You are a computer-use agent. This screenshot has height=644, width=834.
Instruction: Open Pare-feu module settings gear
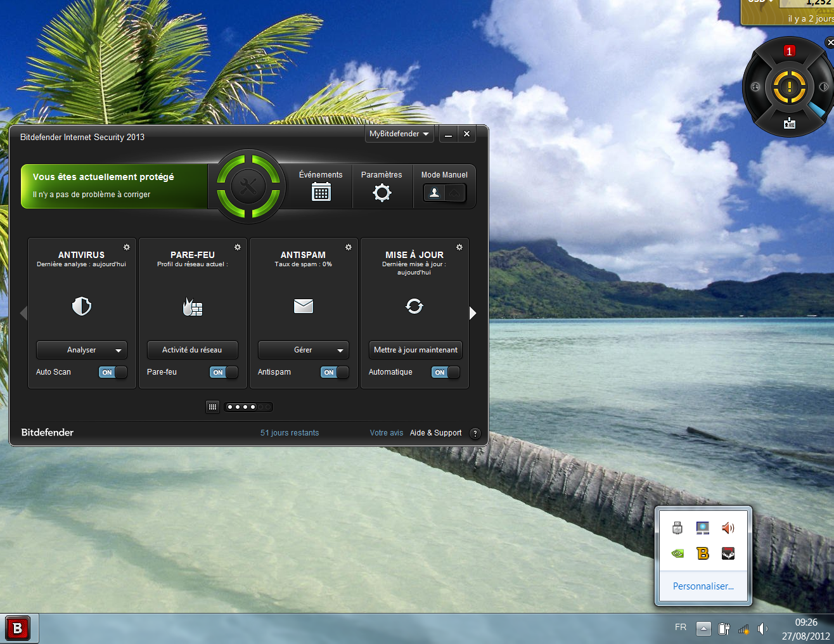click(x=238, y=247)
